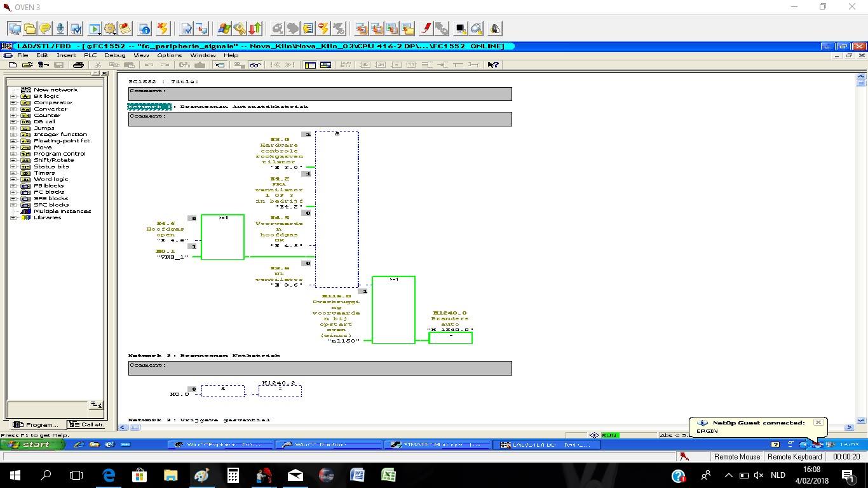Click the new document toolbar icon
Screen dimensions: 868x488
coord(12,65)
